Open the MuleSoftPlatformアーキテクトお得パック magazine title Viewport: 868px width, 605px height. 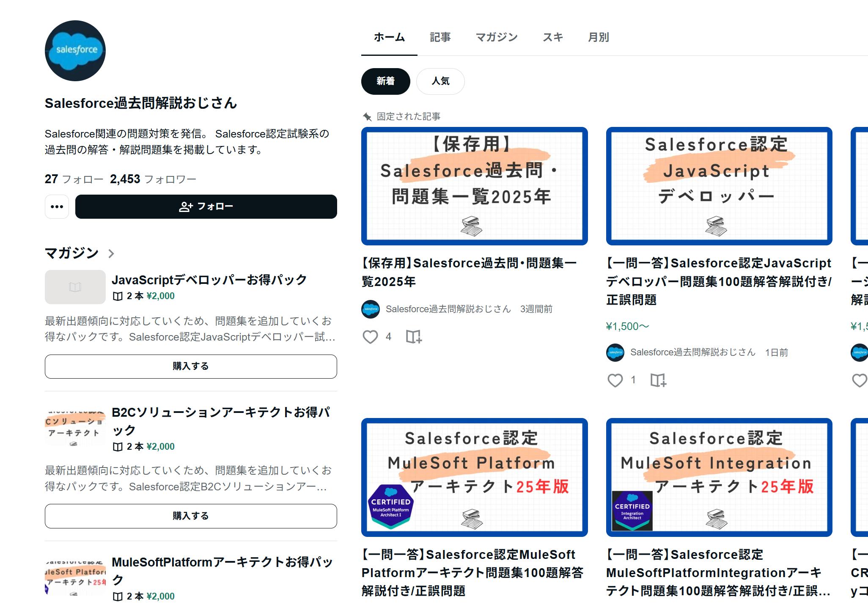tap(222, 571)
